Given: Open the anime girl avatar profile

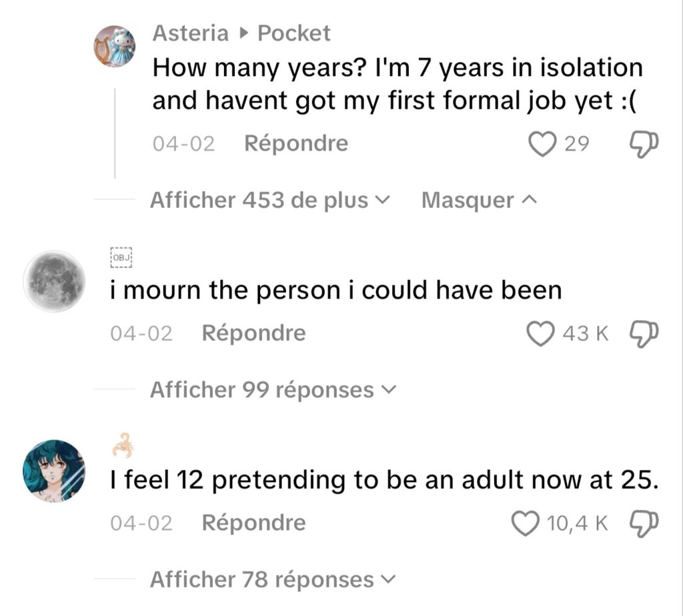Looking at the screenshot, I should pos(54,471).
